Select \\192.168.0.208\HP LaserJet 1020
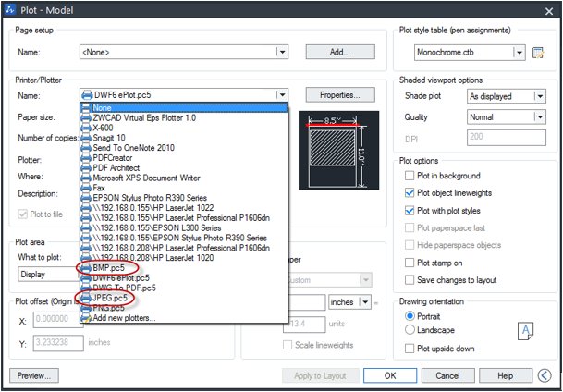Viewport: 563px width, 392px height. tap(184, 258)
